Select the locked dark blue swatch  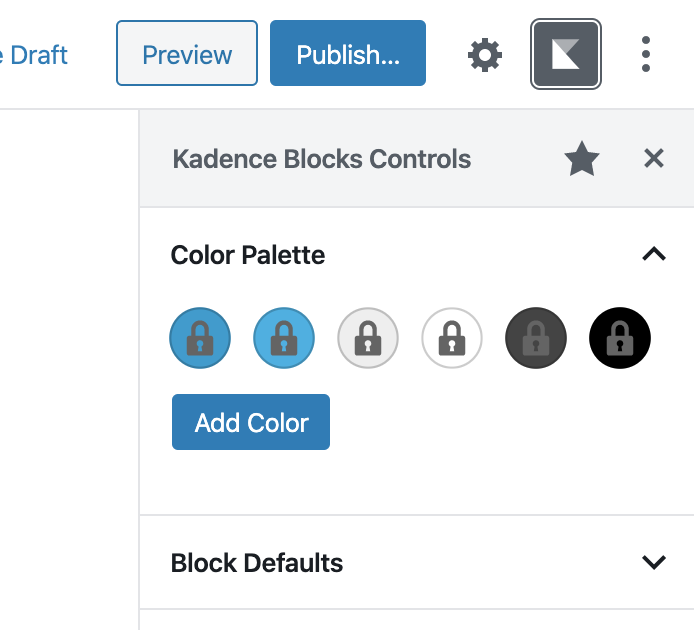point(200,338)
